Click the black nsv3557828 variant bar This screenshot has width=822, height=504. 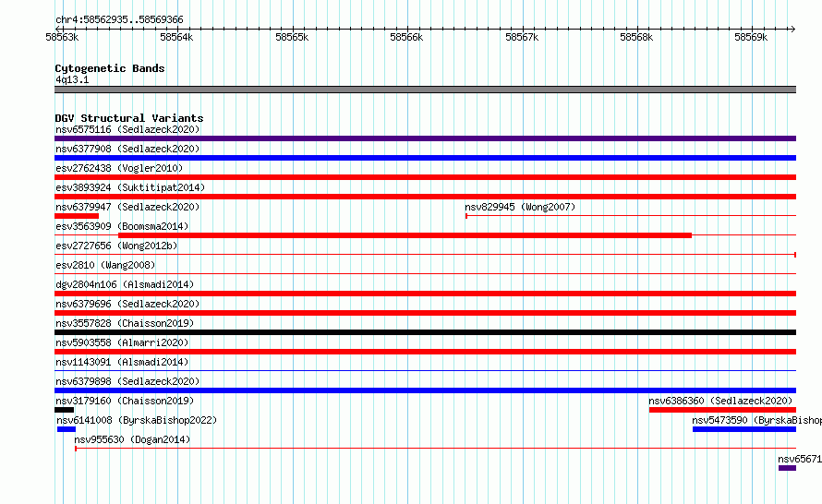pyautogui.click(x=425, y=332)
